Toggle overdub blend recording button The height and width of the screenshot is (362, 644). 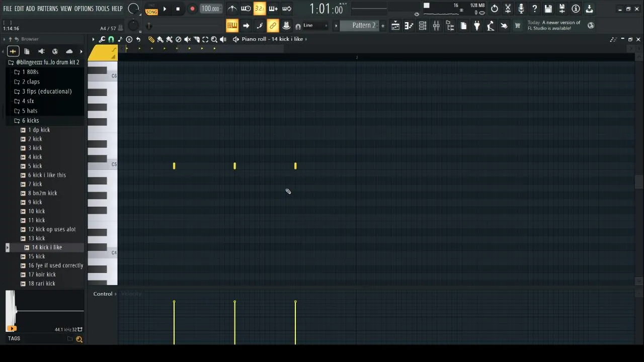(273, 9)
